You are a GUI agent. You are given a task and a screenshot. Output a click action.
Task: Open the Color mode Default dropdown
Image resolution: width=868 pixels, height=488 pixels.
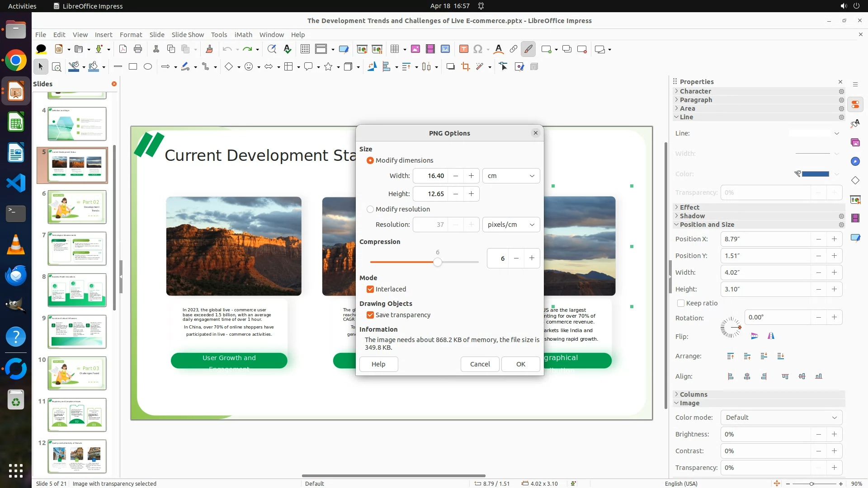pos(781,418)
